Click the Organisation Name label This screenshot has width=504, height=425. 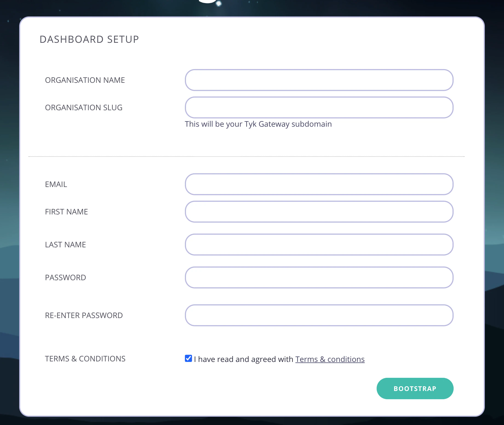(x=85, y=80)
